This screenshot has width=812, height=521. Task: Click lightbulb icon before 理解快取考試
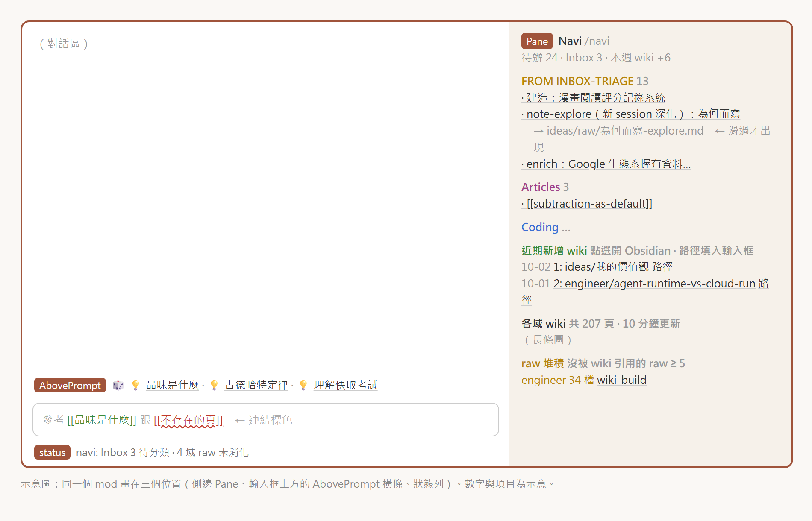point(303,385)
